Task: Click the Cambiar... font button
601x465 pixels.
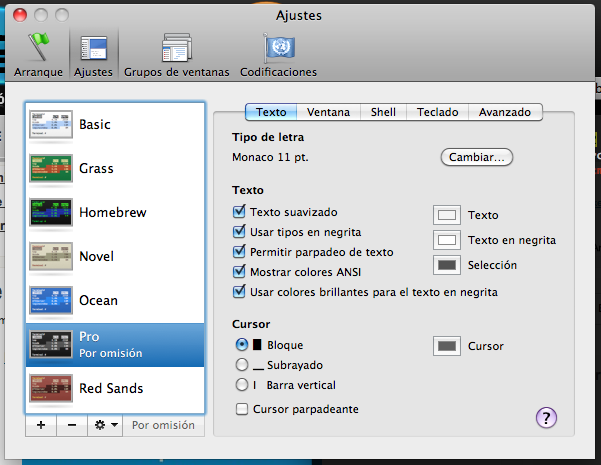Action: [x=476, y=157]
